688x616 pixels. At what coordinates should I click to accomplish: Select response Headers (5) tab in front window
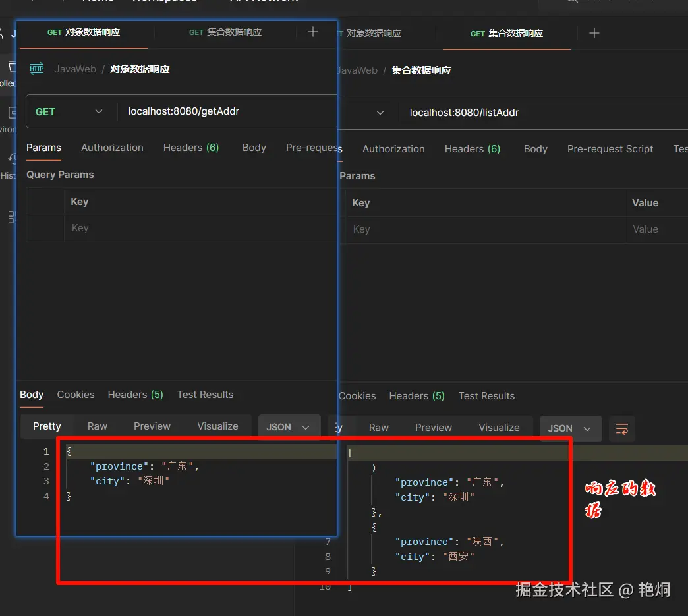pos(136,395)
